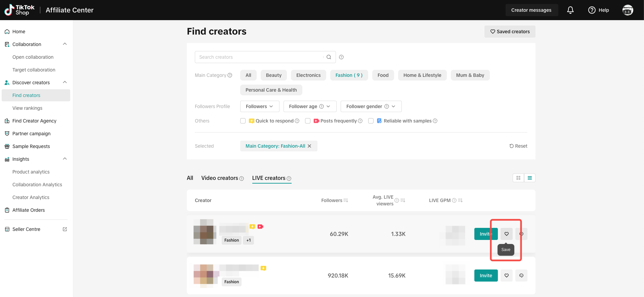The height and width of the screenshot is (297, 644).
Task: Click the search magnifier icon
Action: click(329, 57)
